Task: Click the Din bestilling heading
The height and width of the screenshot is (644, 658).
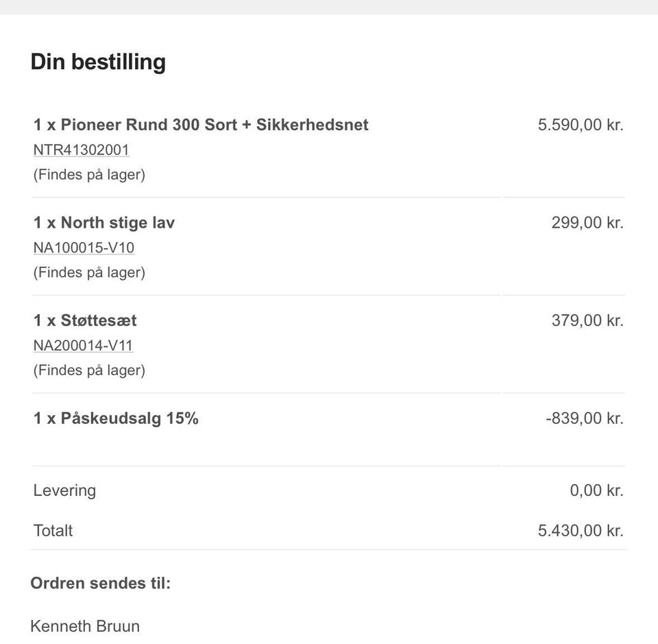Action: click(x=98, y=62)
